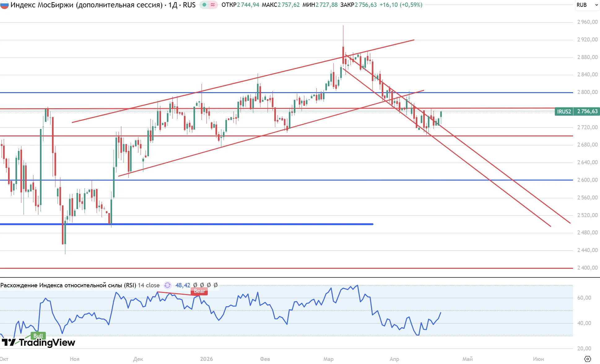Select the blue horizontal line at 2 600,00
Image resolution: width=600 pixels, height=364 pixels.
(x=286, y=180)
